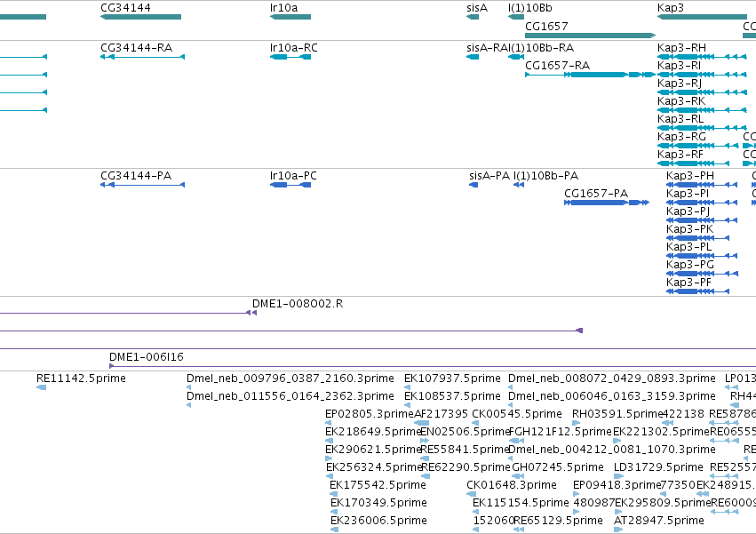
Task: Click Dmel_neb_004212_0081_1070.3prime label
Action: 612,450
